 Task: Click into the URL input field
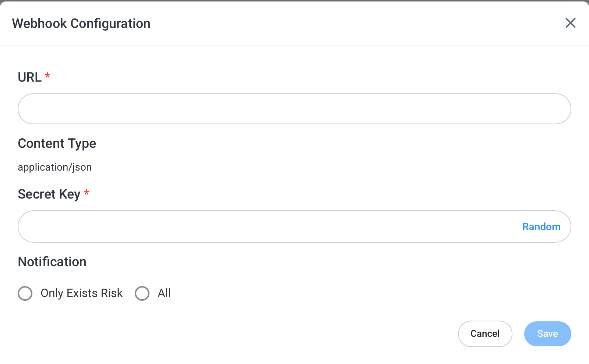[x=294, y=109]
